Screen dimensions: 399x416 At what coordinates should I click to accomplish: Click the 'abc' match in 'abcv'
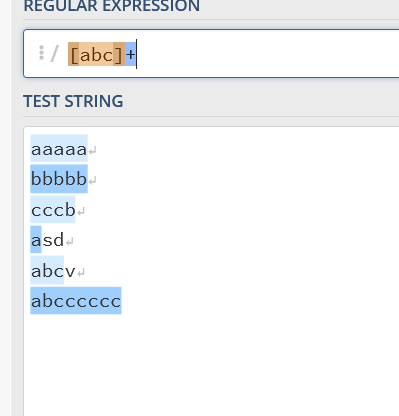point(47,270)
